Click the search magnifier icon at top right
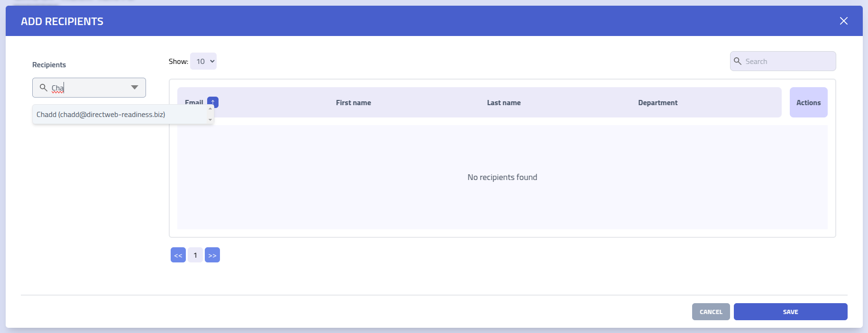This screenshot has width=868, height=333. pyautogui.click(x=737, y=61)
